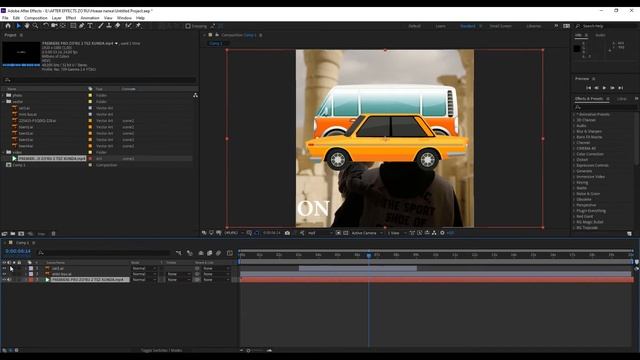
Task: Enable frame blending for the composition
Action: tap(209, 253)
